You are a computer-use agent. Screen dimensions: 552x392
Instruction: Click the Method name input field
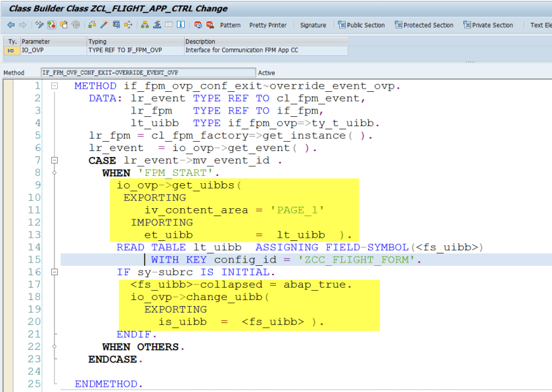pos(149,72)
